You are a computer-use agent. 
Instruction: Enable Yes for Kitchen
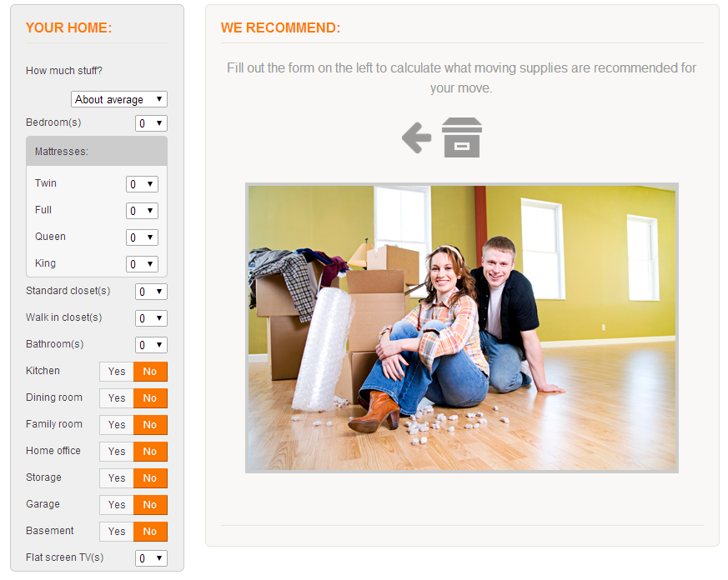pyautogui.click(x=116, y=371)
